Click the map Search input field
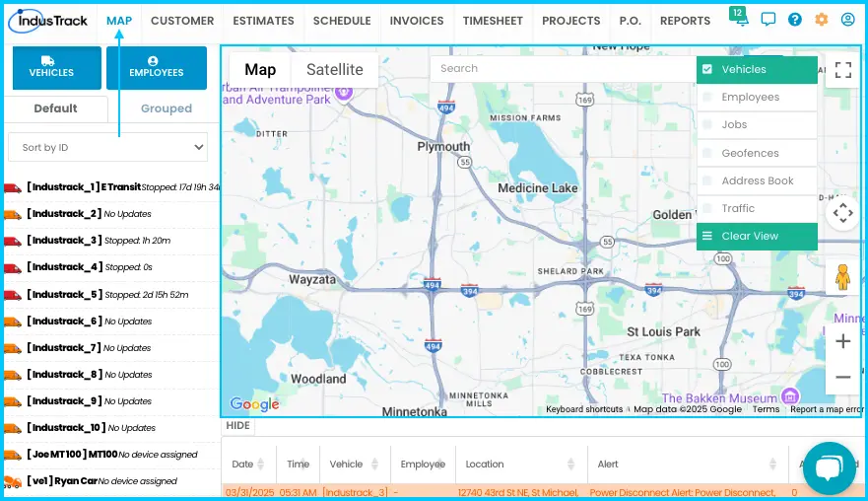This screenshot has height=501, width=868. [x=563, y=69]
